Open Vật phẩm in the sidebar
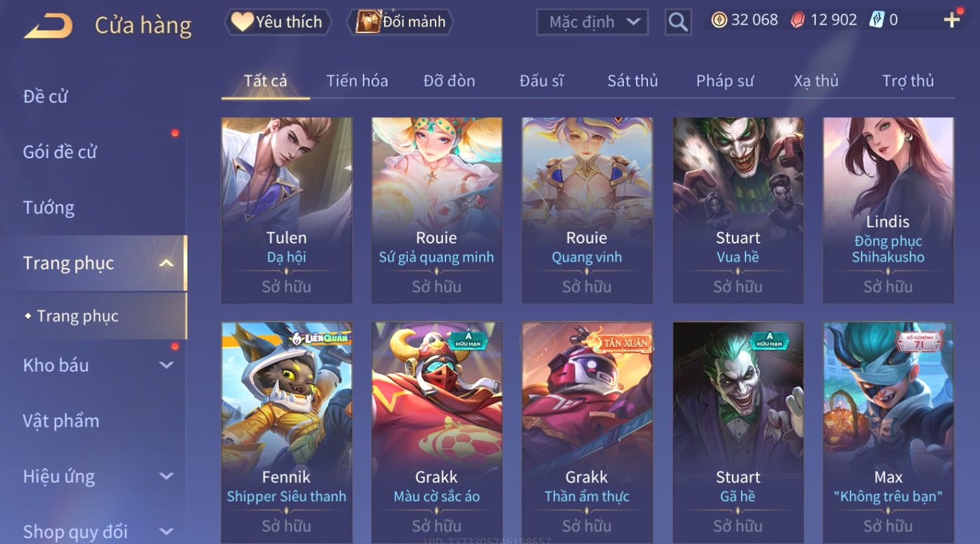 click(x=61, y=421)
